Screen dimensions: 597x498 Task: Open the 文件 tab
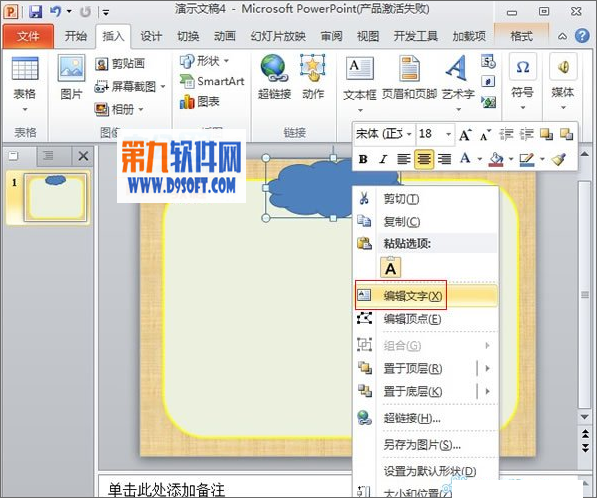pyautogui.click(x=28, y=36)
